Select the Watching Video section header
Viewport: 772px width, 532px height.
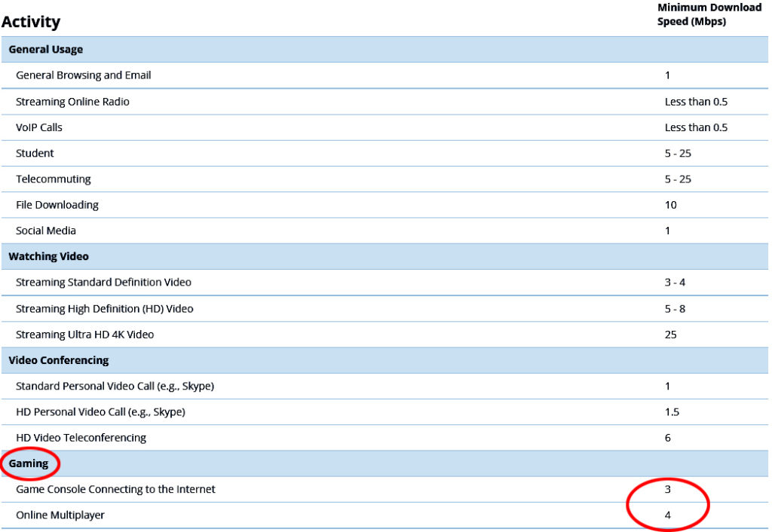point(49,257)
